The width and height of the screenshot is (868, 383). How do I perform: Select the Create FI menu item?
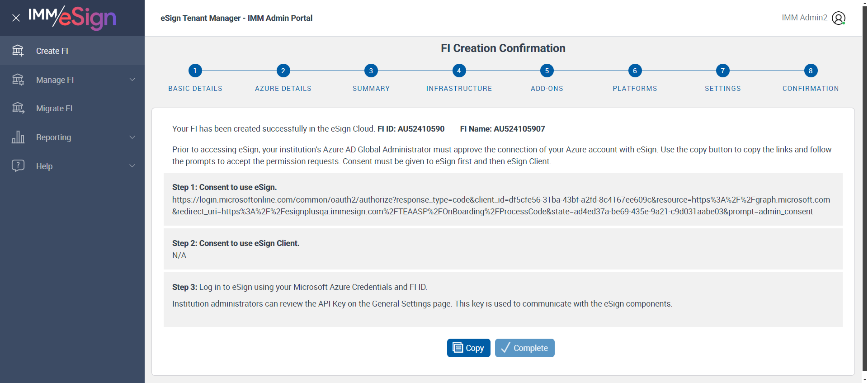[52, 51]
